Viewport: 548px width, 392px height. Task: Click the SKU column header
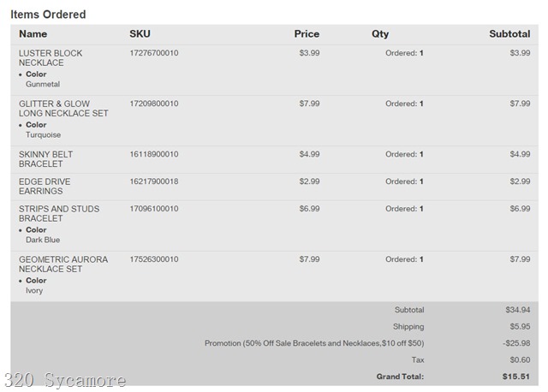pos(140,34)
